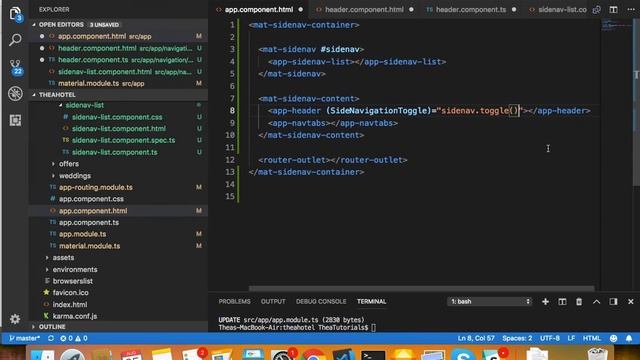Click line 8 app-header code line

tap(429, 111)
